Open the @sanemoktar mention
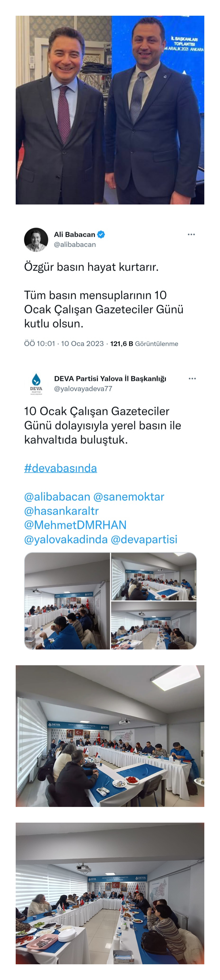 click(x=129, y=496)
